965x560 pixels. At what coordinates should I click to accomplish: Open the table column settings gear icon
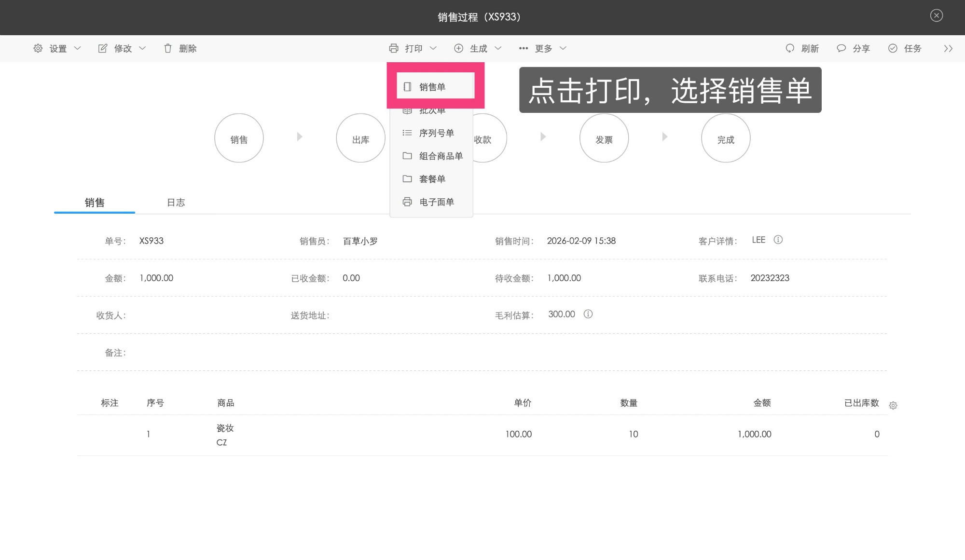(x=894, y=405)
